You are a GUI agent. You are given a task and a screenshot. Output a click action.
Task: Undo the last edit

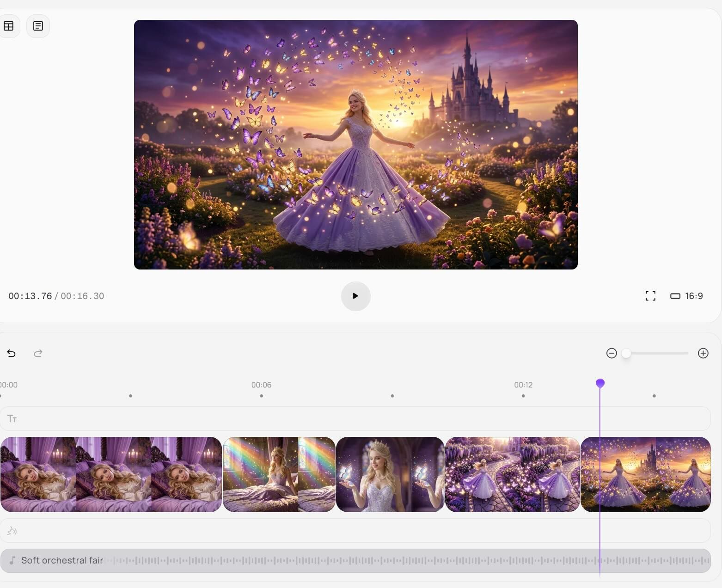pos(12,353)
